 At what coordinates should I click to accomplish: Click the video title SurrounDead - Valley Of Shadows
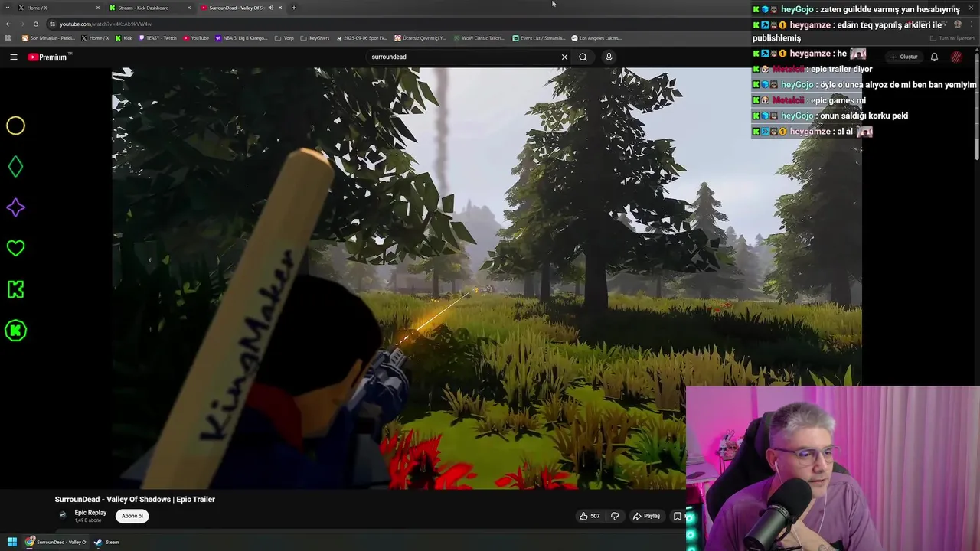click(135, 499)
